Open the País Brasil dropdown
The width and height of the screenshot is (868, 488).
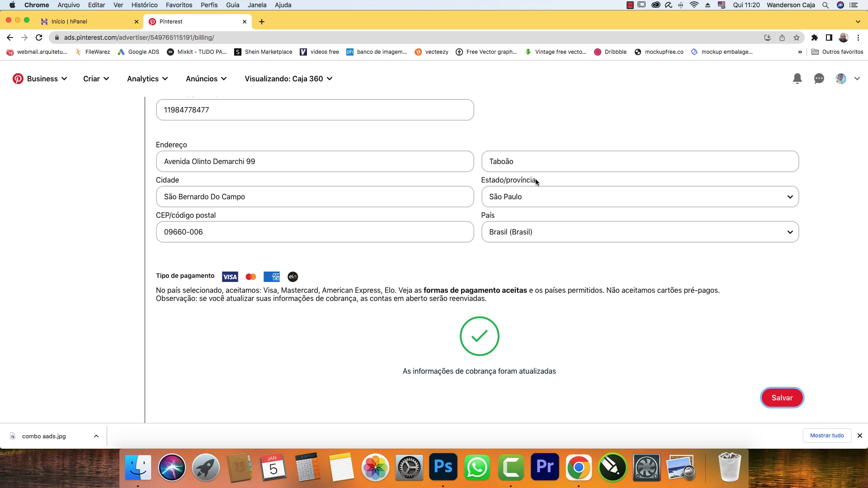tap(640, 232)
